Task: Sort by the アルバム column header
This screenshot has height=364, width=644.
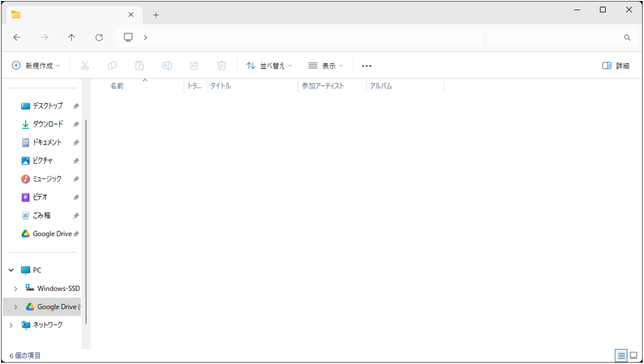Action: click(405, 86)
